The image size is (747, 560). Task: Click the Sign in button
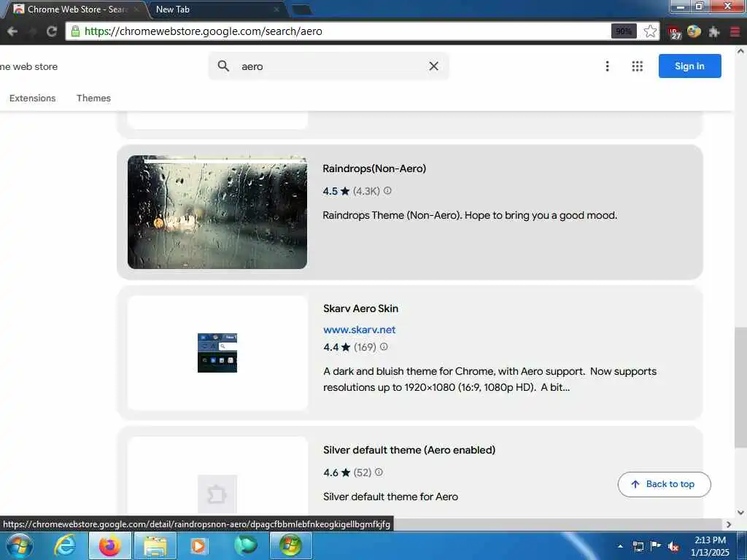click(x=689, y=66)
